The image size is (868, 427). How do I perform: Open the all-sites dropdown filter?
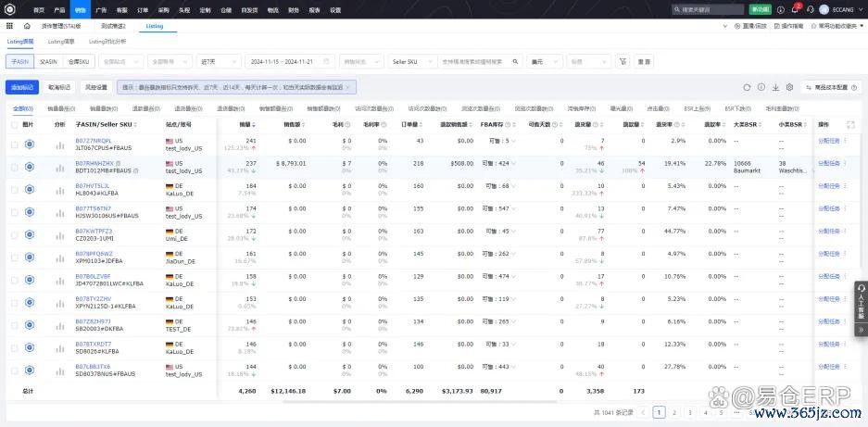coord(120,61)
